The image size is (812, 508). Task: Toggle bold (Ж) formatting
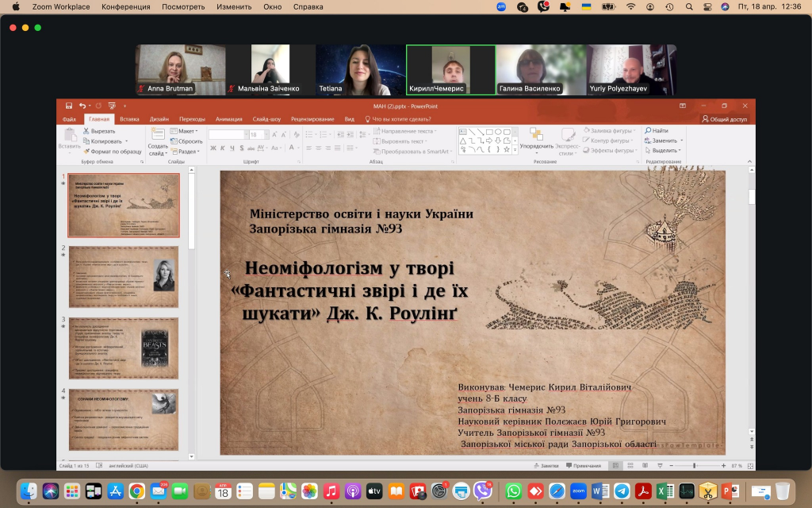[213, 148]
